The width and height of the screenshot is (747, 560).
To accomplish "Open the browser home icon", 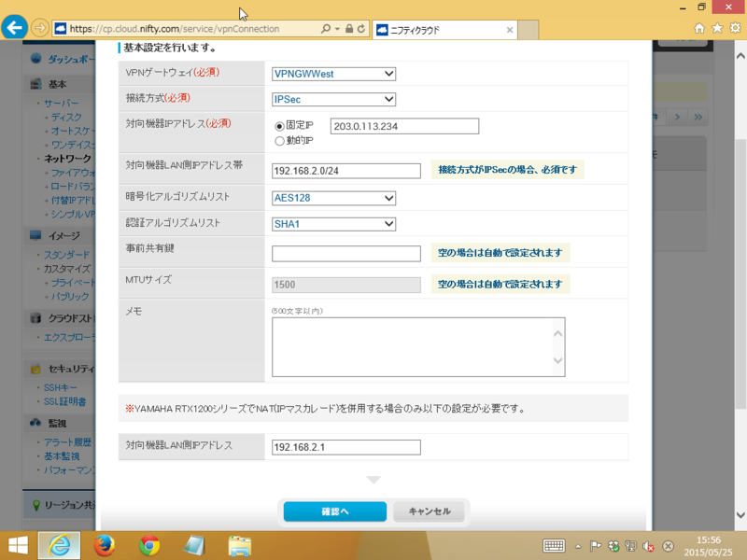I will pos(699,28).
